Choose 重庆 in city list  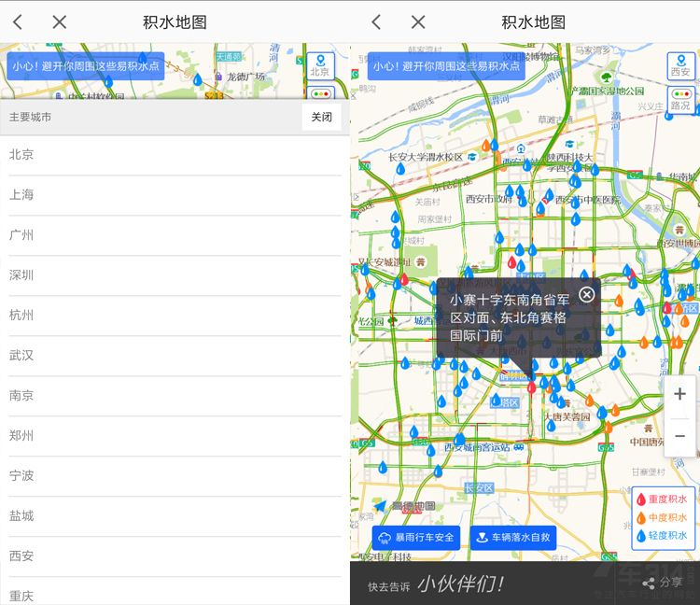(x=175, y=592)
